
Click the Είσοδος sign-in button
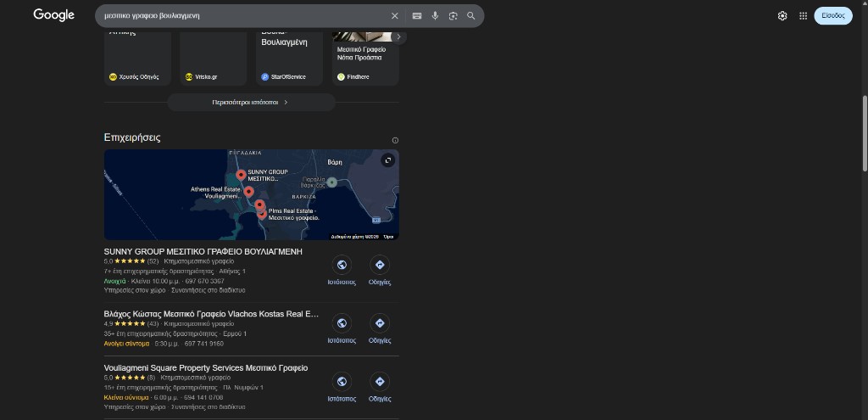coord(833,15)
